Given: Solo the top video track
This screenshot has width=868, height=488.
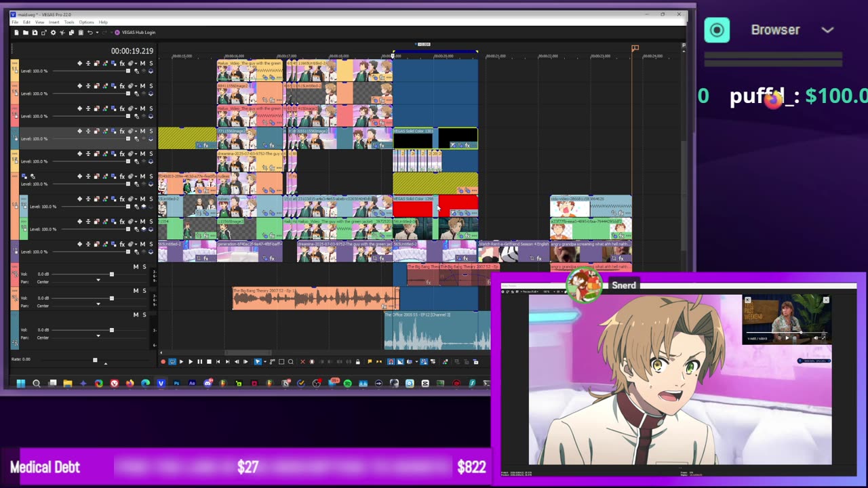Looking at the screenshot, I should (151, 63).
